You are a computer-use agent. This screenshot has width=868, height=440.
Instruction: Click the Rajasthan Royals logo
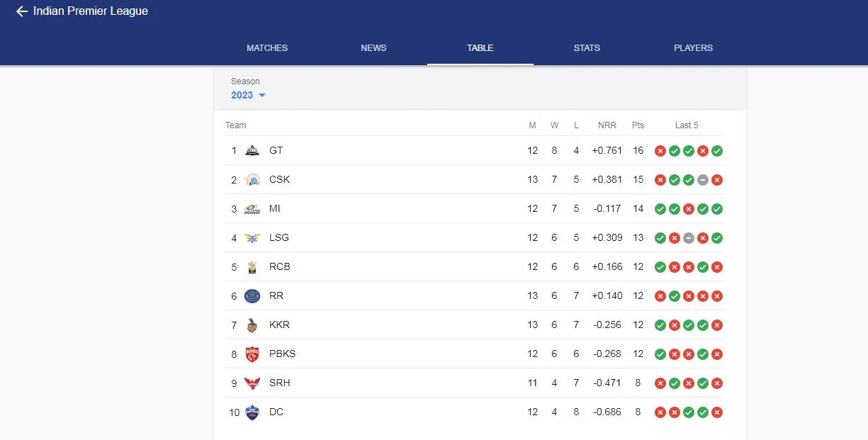pyautogui.click(x=252, y=296)
